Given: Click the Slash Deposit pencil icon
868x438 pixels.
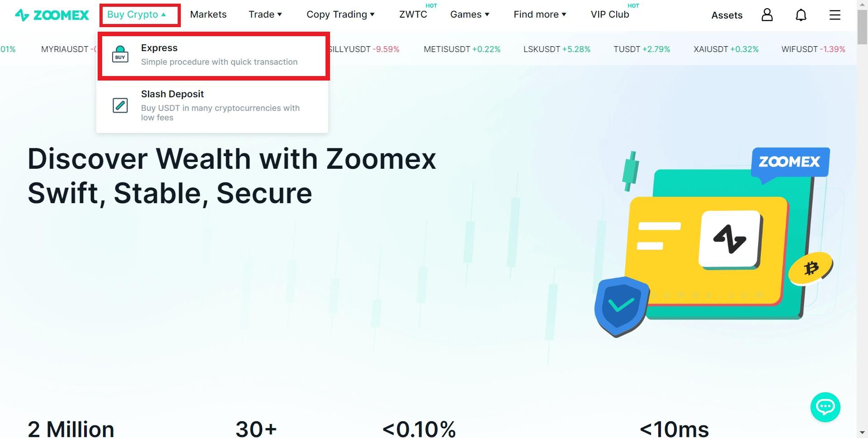Looking at the screenshot, I should coord(120,105).
